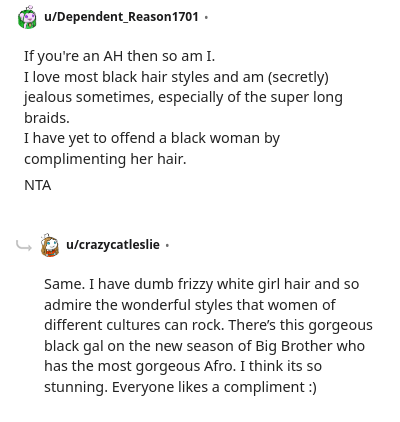Click the word "braids." in first comment
400x422 pixels.
pyautogui.click(x=47, y=118)
